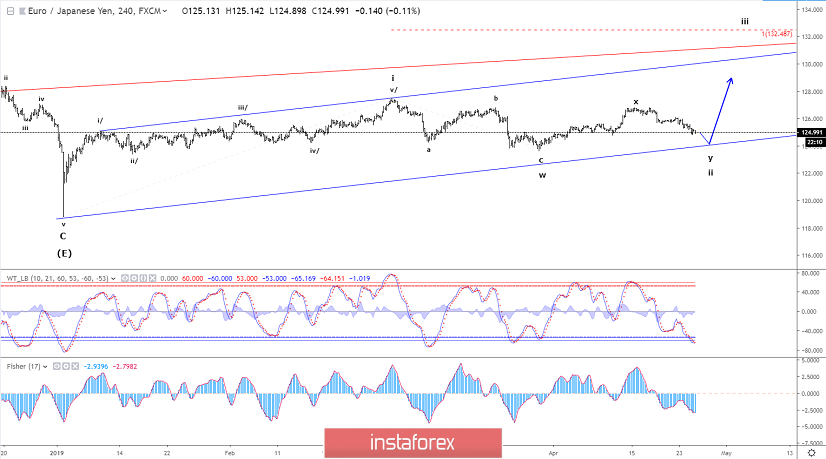Click the low price value L124.898
826x459 pixels.
pos(287,11)
